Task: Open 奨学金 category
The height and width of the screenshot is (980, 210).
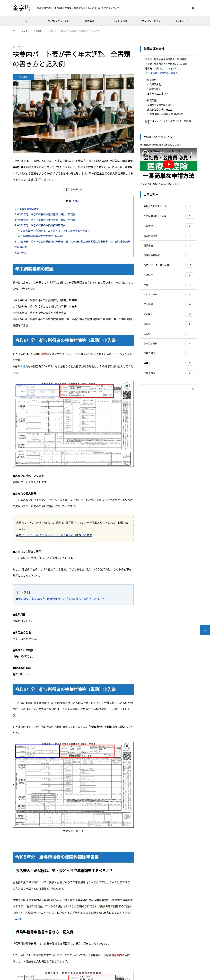Action: [x=168, y=363]
